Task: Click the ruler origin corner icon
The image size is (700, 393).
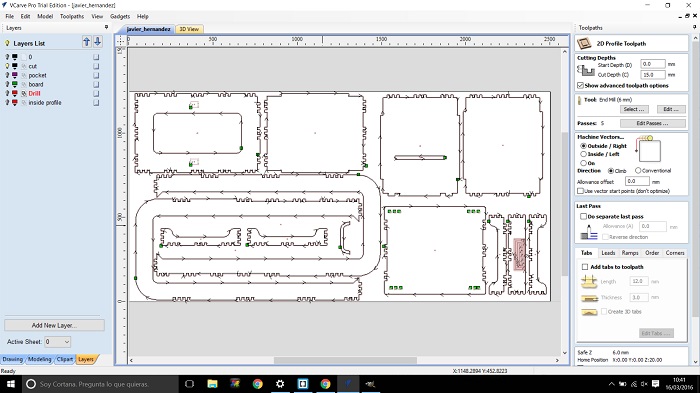Action: pyautogui.click(x=121, y=41)
